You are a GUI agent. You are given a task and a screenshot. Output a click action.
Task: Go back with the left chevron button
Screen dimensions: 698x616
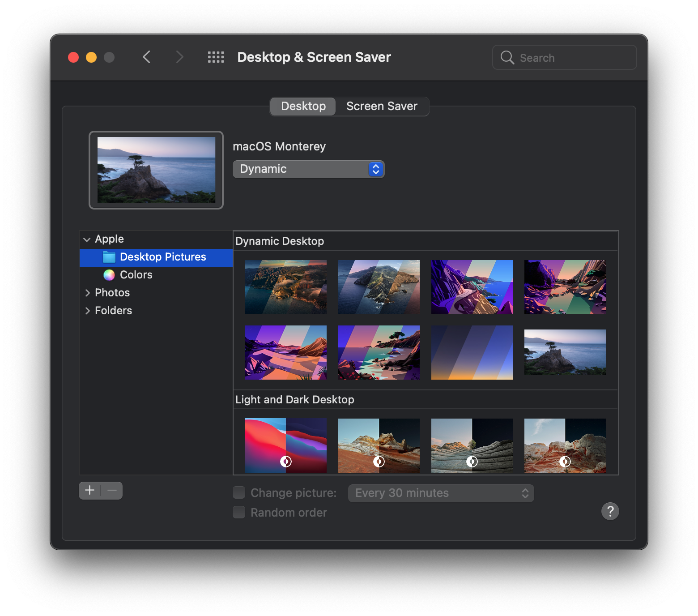point(146,57)
